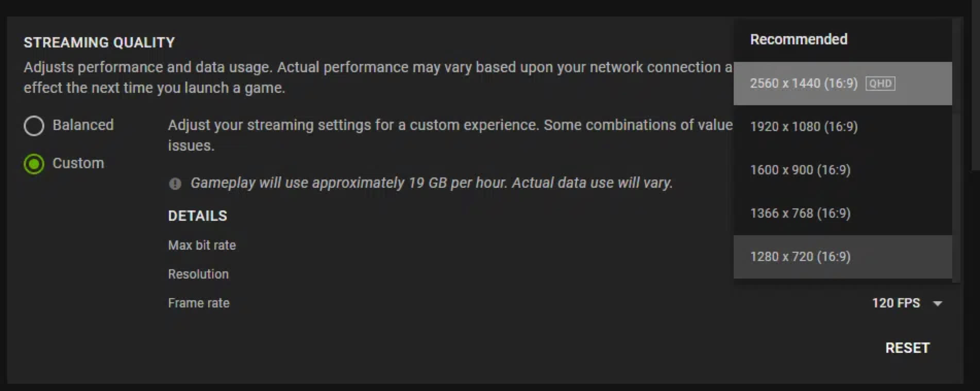Click the Frame rate setting label
This screenshot has height=391, width=980.
pyautogui.click(x=199, y=303)
